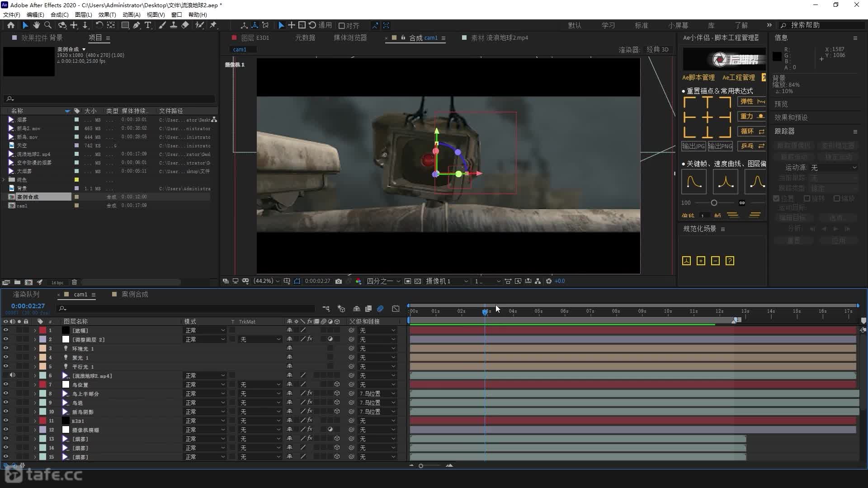The width and height of the screenshot is (868, 488).
Task: Select the Roto Brush tool
Action: 199,25
